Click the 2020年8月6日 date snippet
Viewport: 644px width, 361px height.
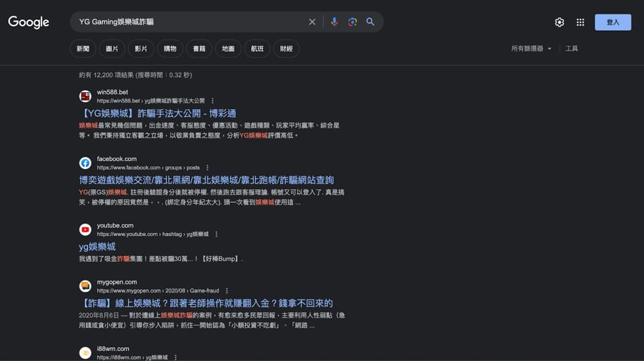pos(99,316)
